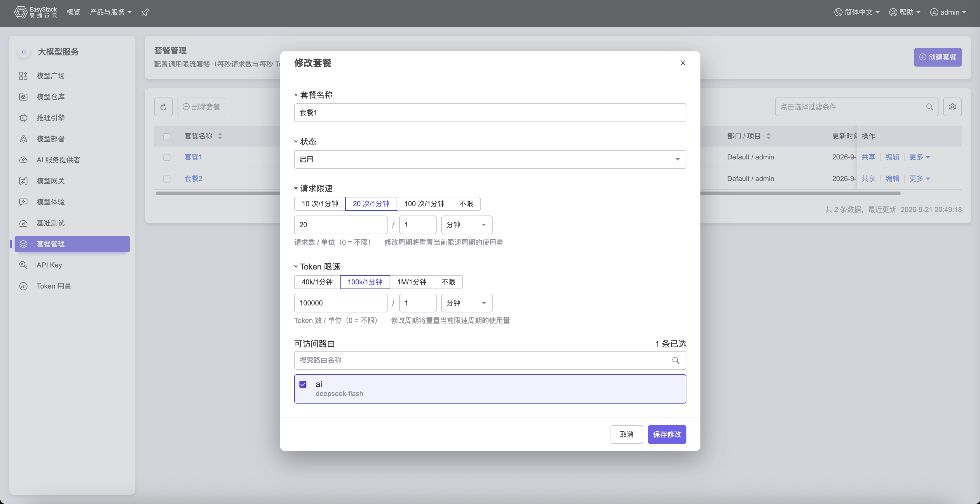This screenshot has width=980, height=504.
Task: Close the 修改套餐 dialog
Action: click(683, 63)
